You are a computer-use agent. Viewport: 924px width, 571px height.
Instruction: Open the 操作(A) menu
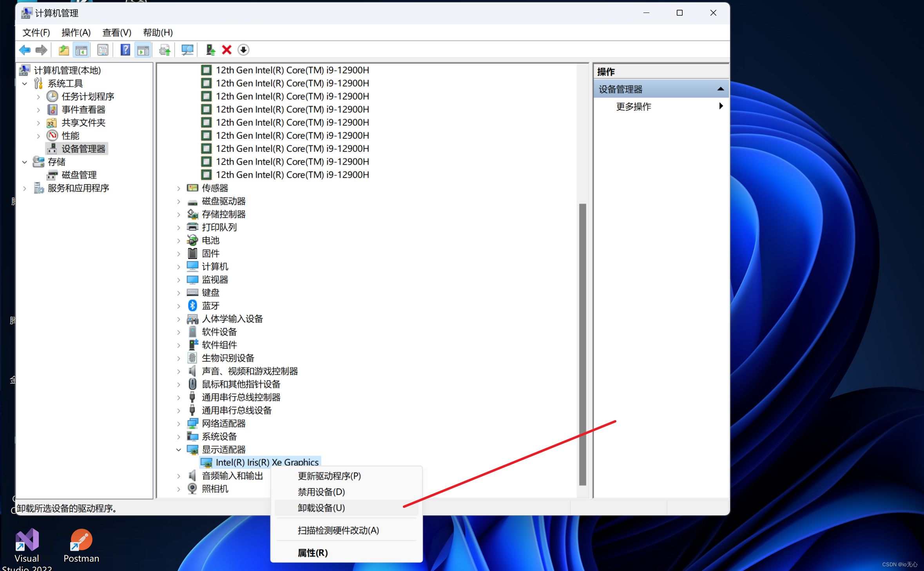(76, 33)
